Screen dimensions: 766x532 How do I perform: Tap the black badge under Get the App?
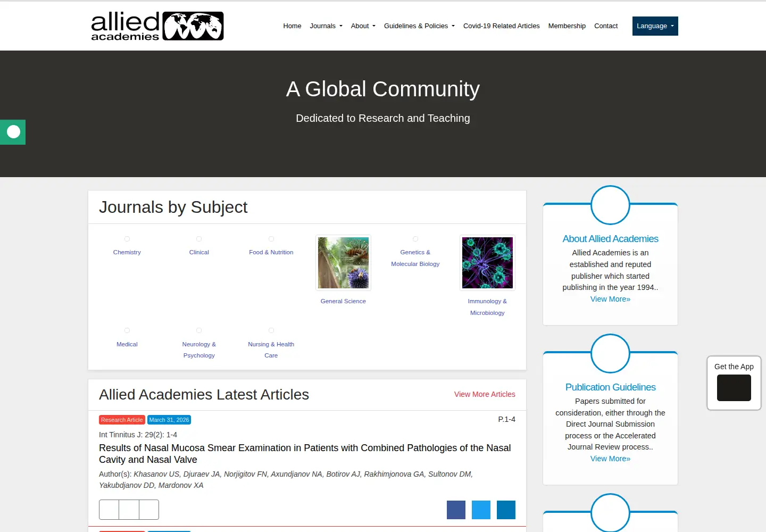pos(734,388)
